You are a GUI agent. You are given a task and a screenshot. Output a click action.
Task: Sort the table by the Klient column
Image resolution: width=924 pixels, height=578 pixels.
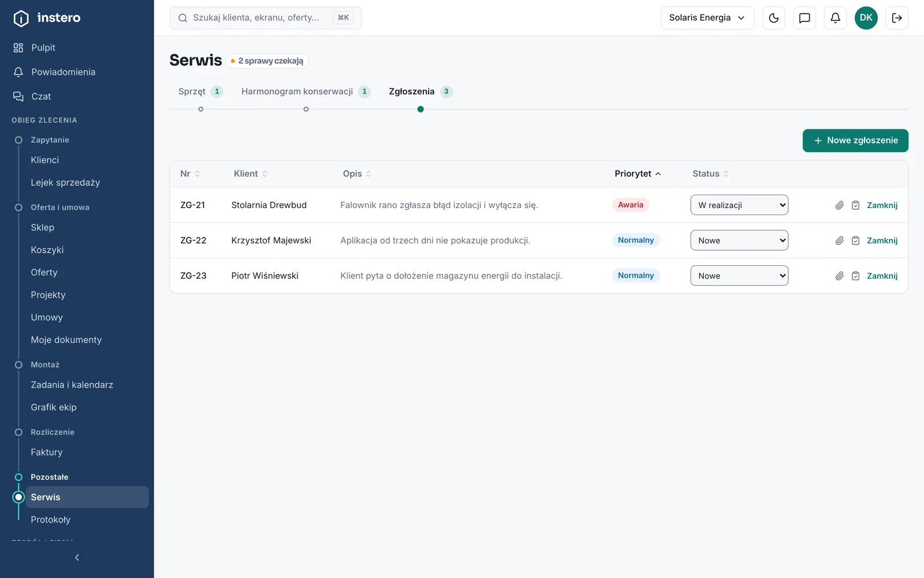251,173
